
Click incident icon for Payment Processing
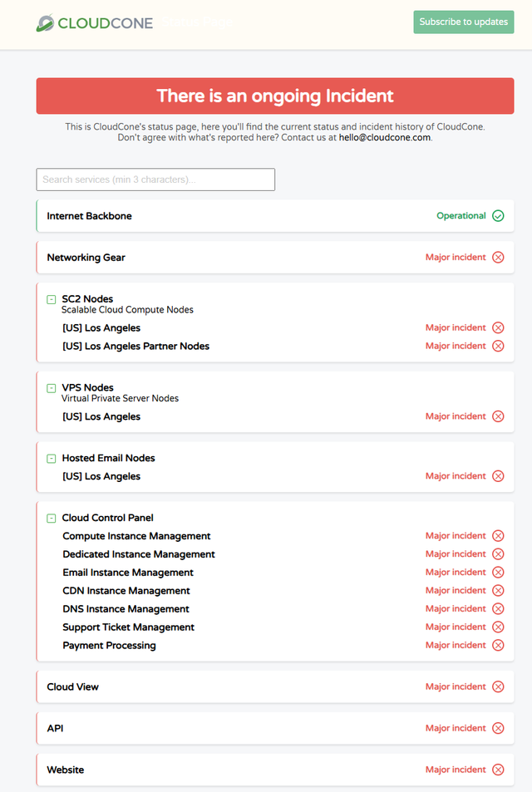click(x=498, y=645)
